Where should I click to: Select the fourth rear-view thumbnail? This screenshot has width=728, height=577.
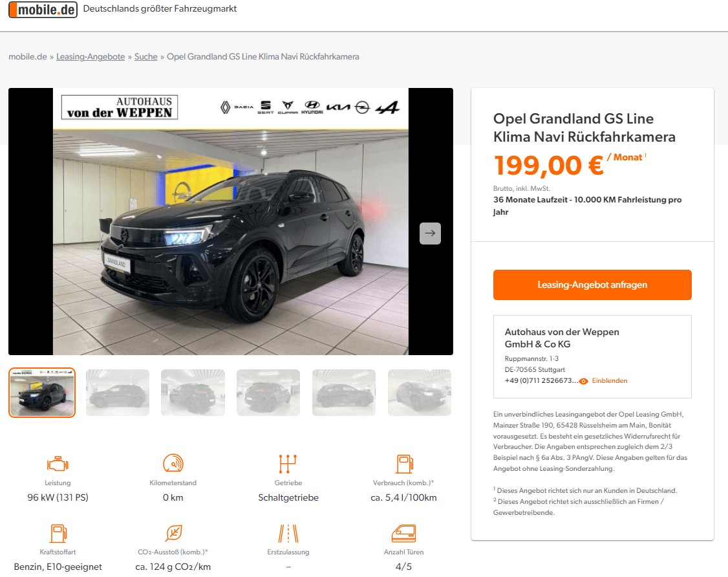268,393
